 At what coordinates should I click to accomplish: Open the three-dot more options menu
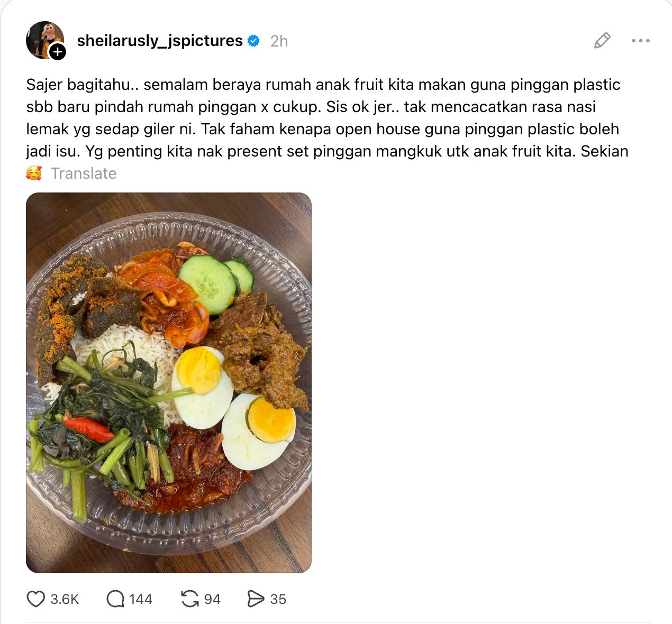[640, 41]
